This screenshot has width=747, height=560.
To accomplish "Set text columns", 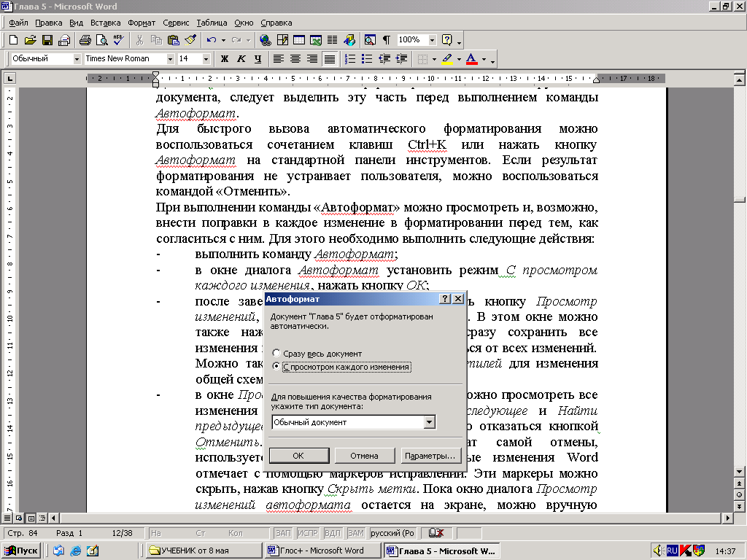I will coord(332,40).
